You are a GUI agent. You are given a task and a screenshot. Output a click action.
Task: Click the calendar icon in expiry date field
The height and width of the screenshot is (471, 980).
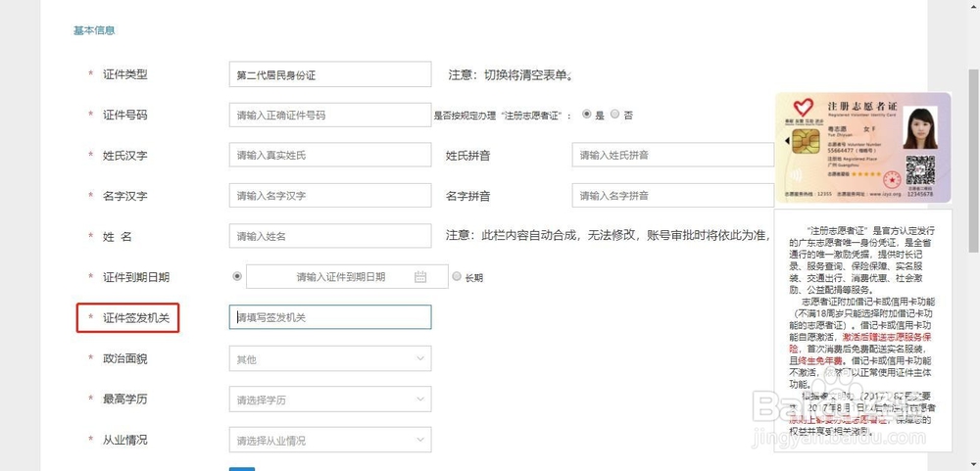click(x=420, y=277)
